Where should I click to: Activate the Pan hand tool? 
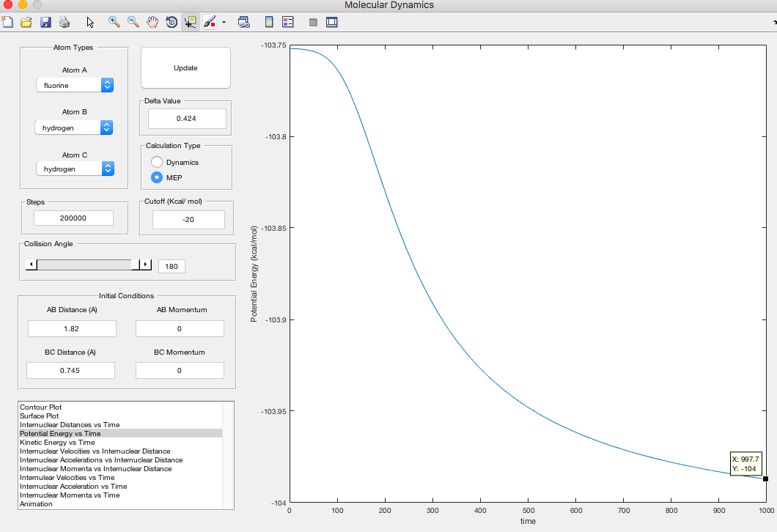coord(152,22)
